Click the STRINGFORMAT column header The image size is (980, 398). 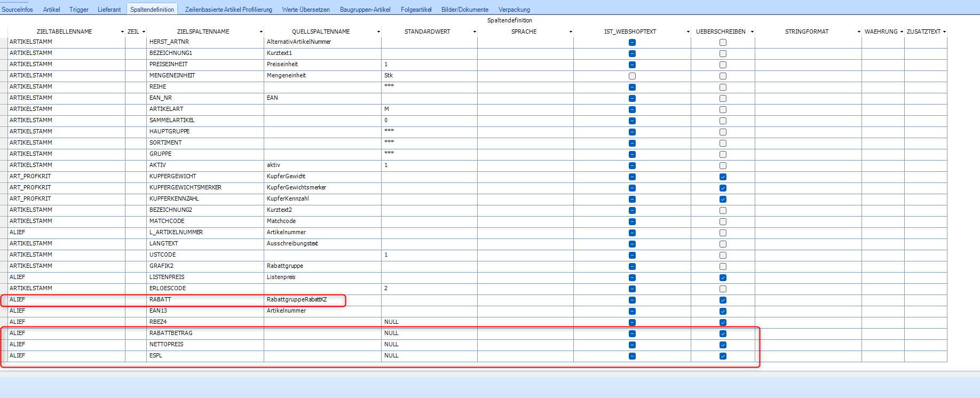coord(806,32)
